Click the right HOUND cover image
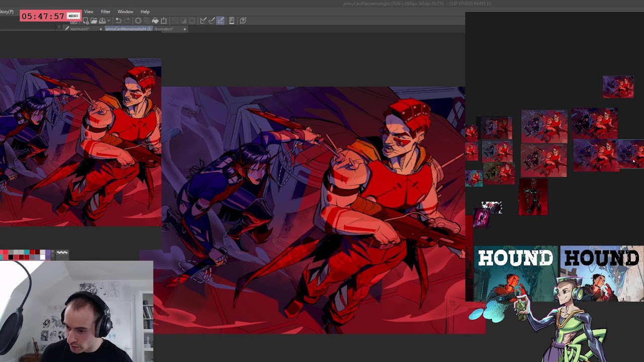The image size is (644, 362). (602, 274)
